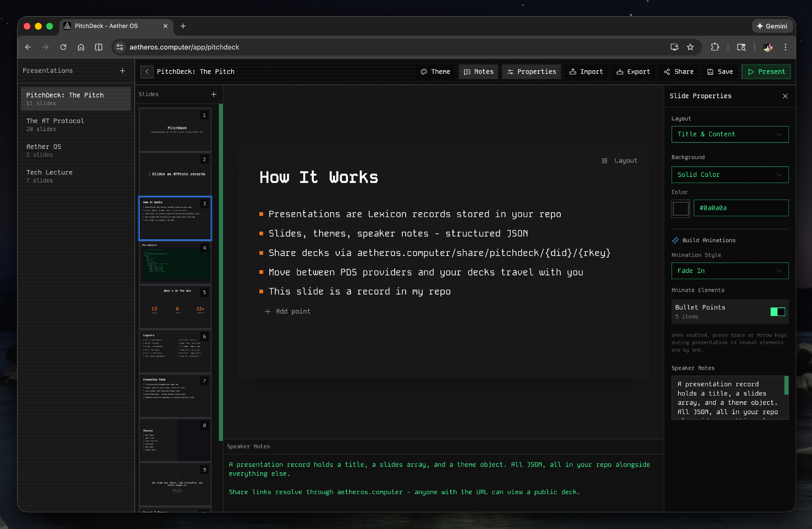Open the Theme picker in the toolbar
812x529 pixels.
click(436, 72)
